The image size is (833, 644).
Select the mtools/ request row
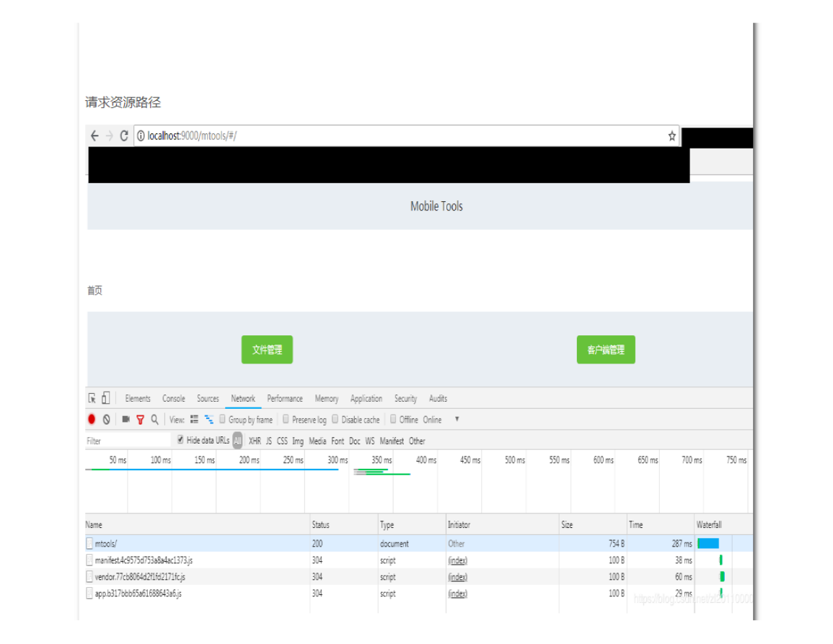click(x=419, y=544)
